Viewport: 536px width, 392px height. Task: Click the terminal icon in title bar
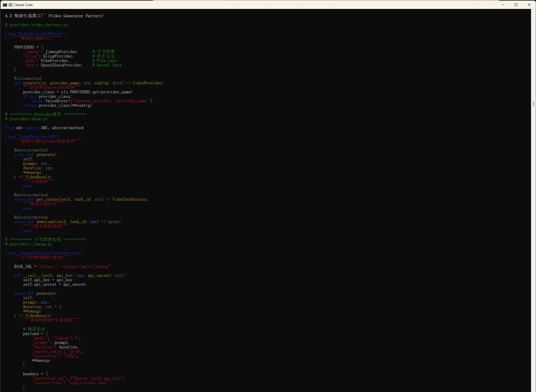tap(5, 5)
